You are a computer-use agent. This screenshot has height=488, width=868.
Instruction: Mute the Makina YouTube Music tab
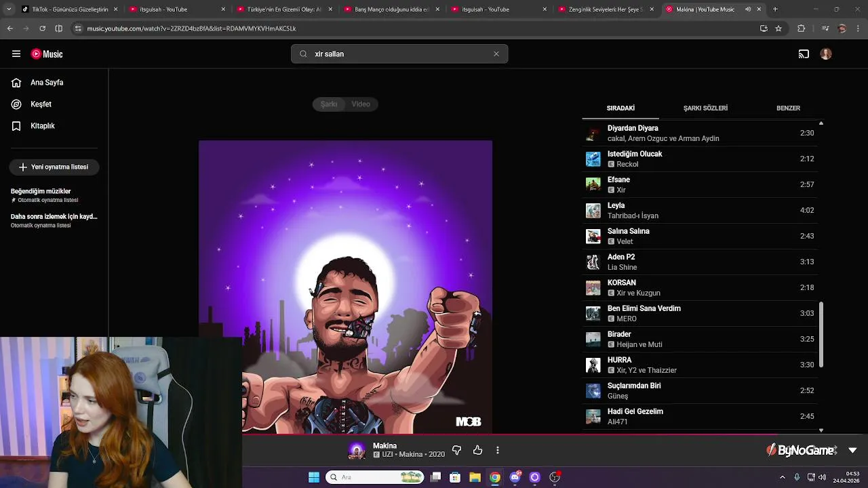(x=748, y=9)
